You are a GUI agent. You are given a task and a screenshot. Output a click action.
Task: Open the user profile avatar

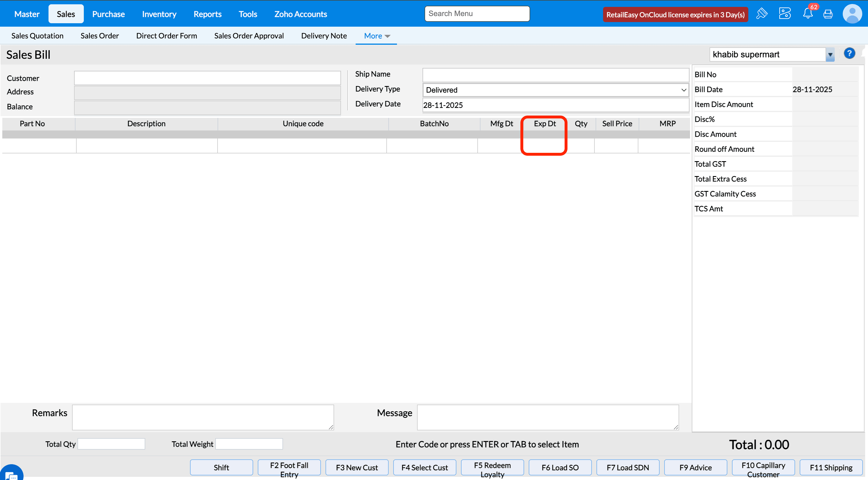pyautogui.click(x=852, y=14)
